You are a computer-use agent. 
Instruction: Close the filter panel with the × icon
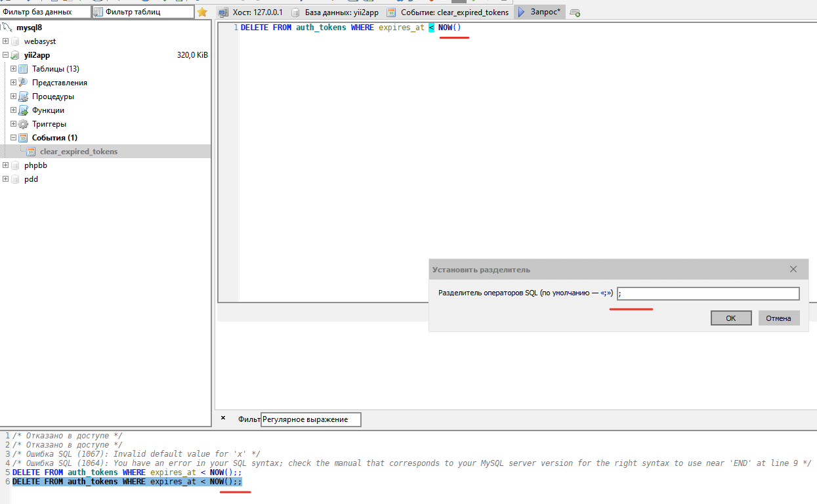[223, 418]
